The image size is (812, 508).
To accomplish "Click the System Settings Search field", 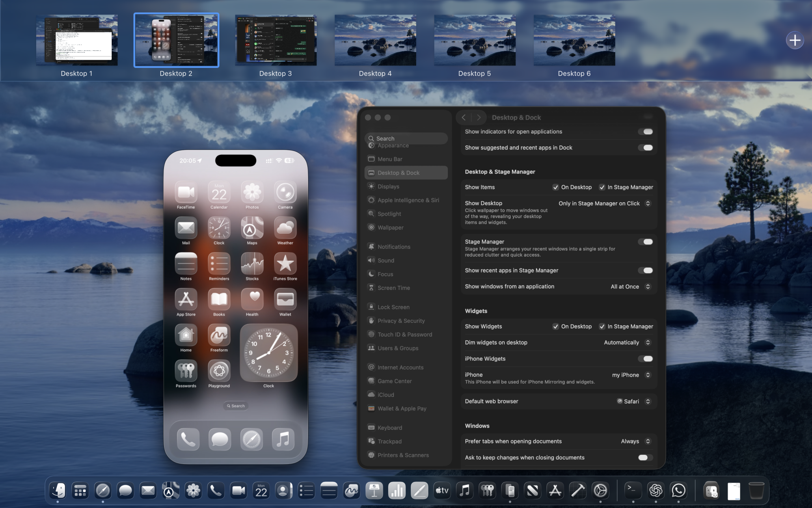I will point(406,138).
